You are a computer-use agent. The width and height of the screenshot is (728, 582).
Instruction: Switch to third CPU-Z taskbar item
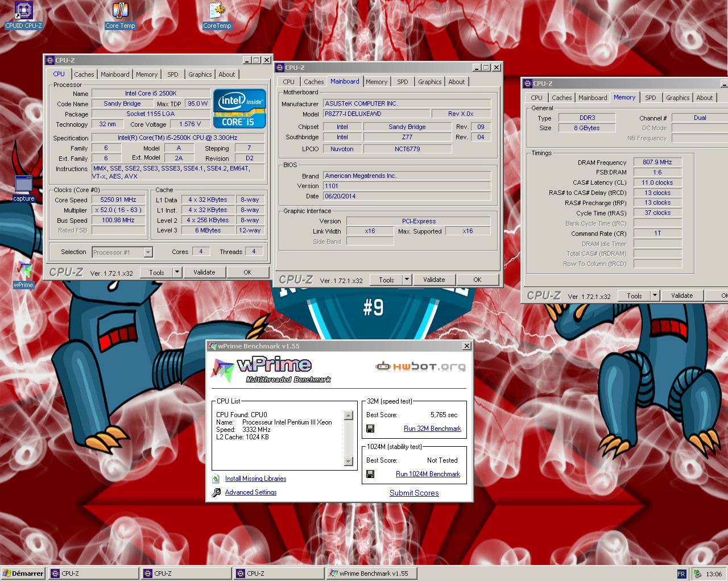[x=279, y=573]
